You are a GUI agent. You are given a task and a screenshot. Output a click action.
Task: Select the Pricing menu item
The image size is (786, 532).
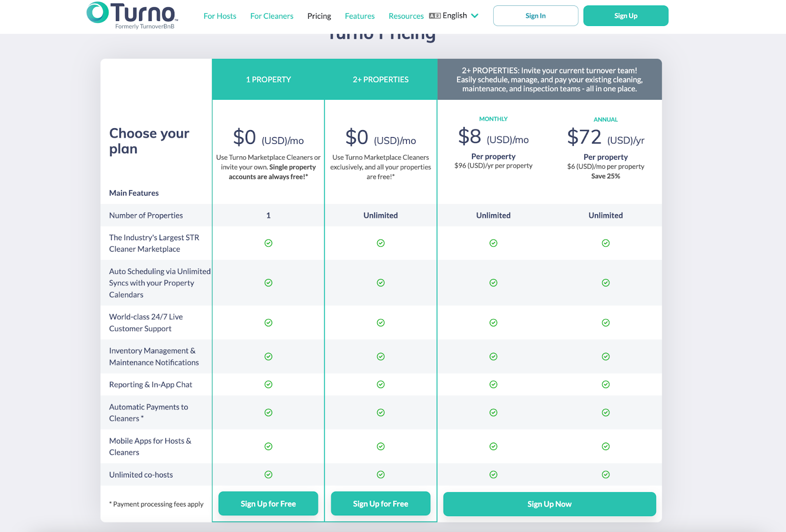tap(319, 15)
